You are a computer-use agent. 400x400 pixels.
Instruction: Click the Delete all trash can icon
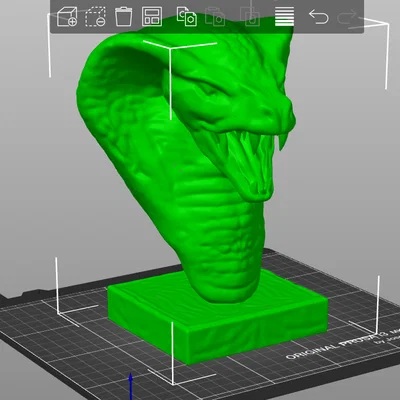pyautogui.click(x=123, y=17)
